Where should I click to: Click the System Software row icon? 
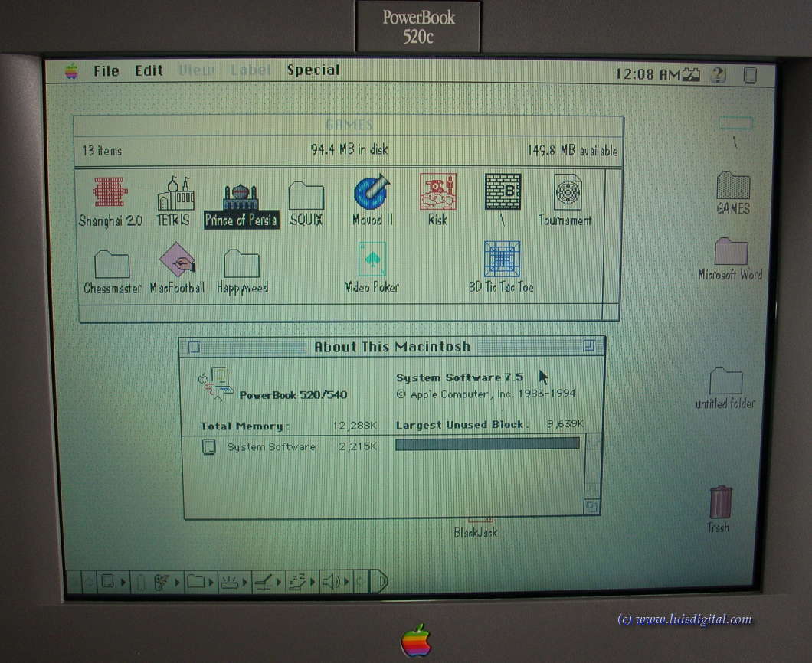tap(208, 446)
